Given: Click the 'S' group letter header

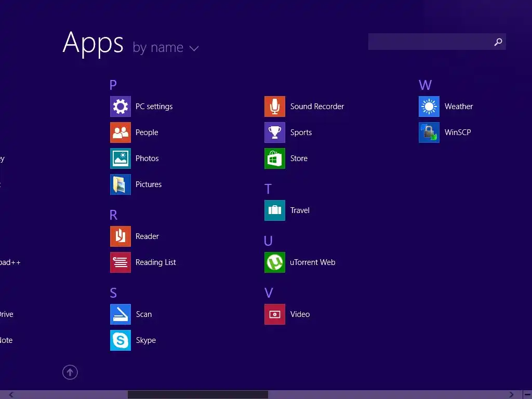Looking at the screenshot, I should 113,293.
